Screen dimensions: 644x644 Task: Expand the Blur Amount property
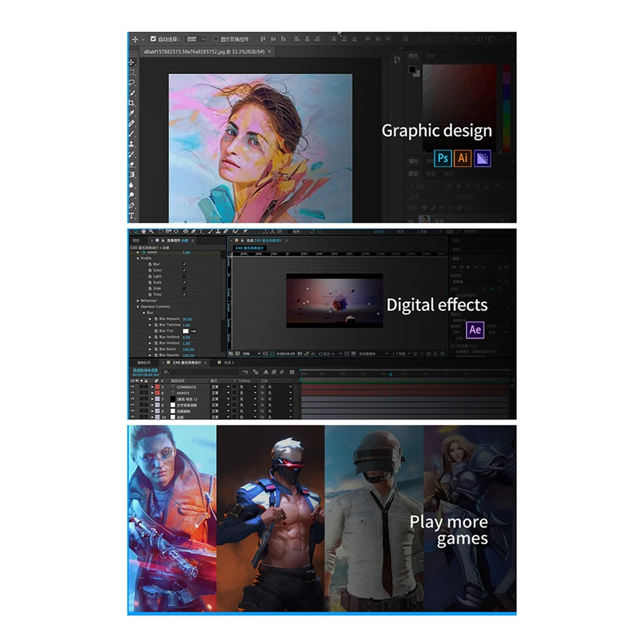point(150,319)
